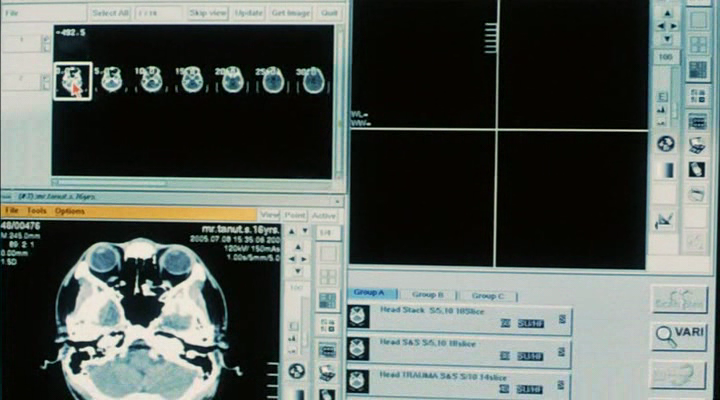Decrease the row 2 spinner value
720x400 pixels.
(x=46, y=85)
